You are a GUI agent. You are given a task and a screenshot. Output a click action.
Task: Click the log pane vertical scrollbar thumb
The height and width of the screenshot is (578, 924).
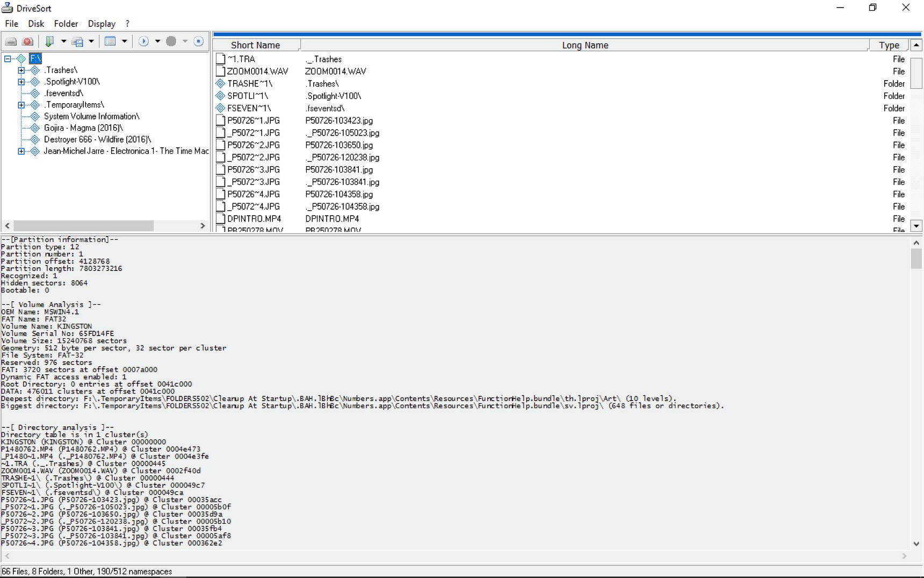point(916,259)
